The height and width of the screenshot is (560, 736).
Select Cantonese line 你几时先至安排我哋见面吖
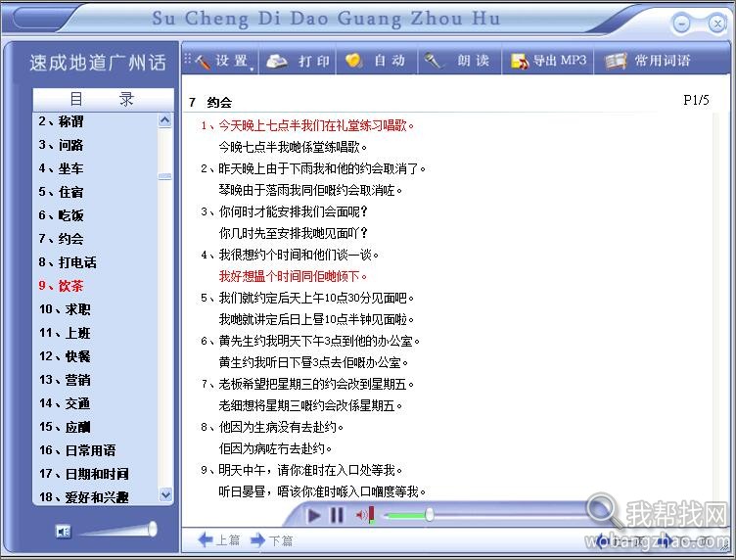click(x=293, y=233)
